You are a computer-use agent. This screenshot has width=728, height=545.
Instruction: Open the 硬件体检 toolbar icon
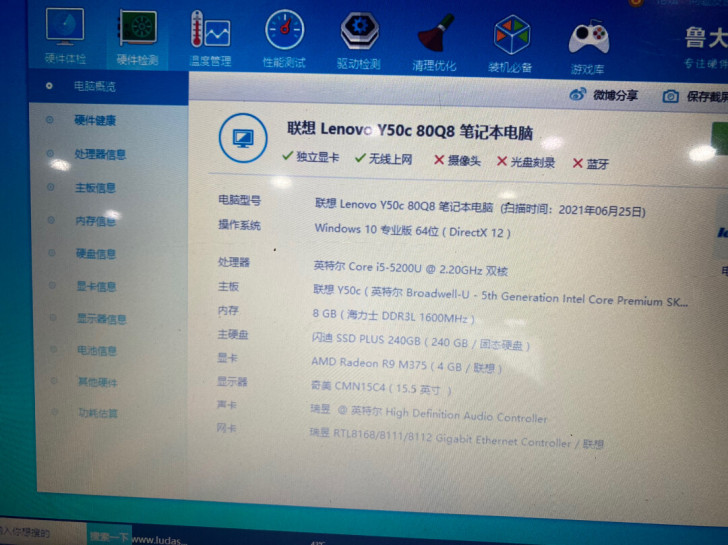(65, 36)
